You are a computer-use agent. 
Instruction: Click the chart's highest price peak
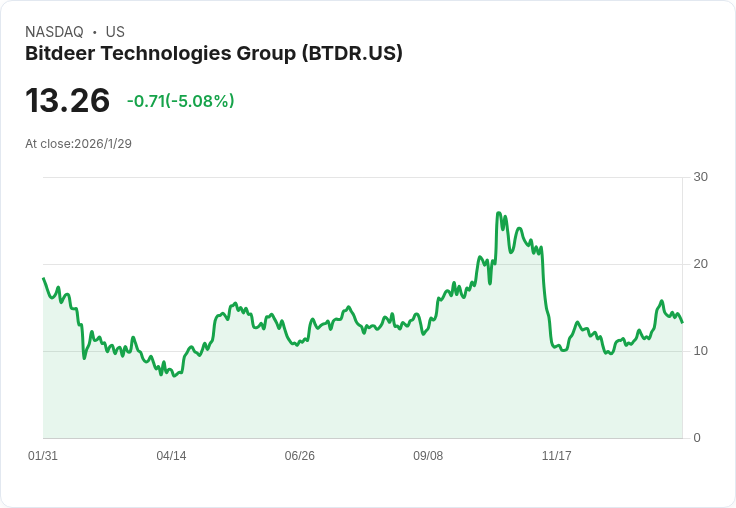tap(498, 213)
